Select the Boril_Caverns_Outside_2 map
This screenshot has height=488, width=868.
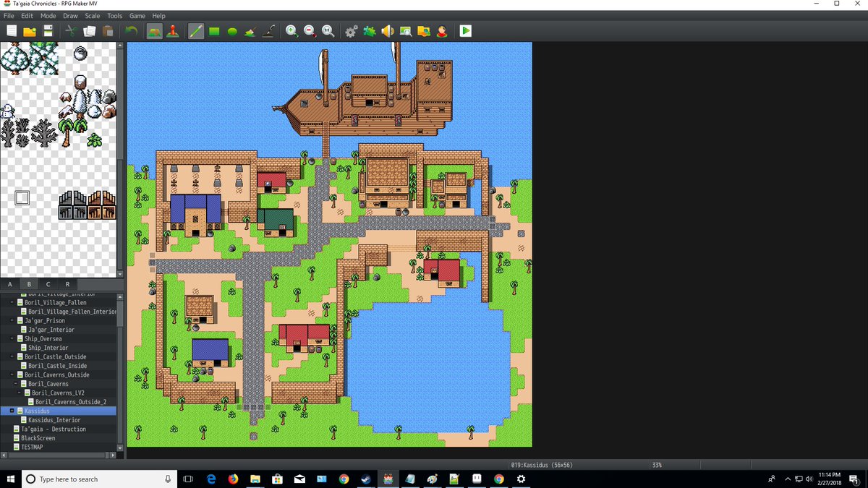71,402
